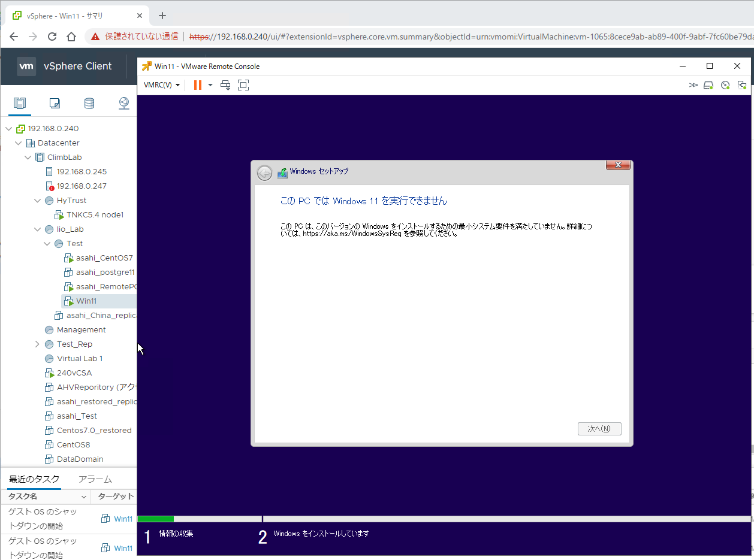This screenshot has width=754, height=560.
Task: Click the ターゲット column header
Action: pyautogui.click(x=115, y=497)
